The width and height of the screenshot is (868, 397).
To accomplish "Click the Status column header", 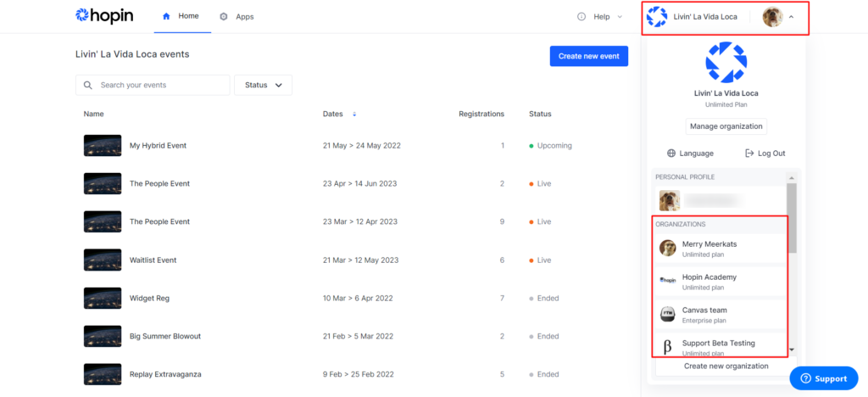I will pos(540,114).
